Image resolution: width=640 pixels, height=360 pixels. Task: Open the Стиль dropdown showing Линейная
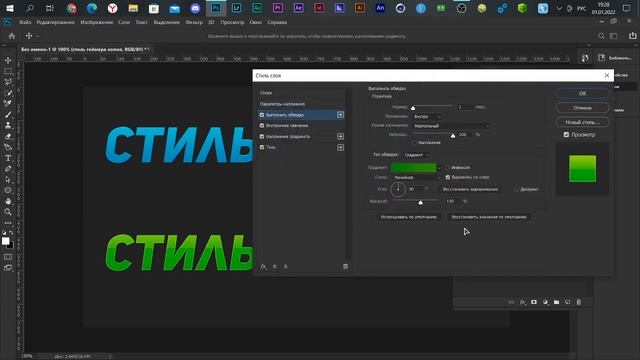(417, 178)
